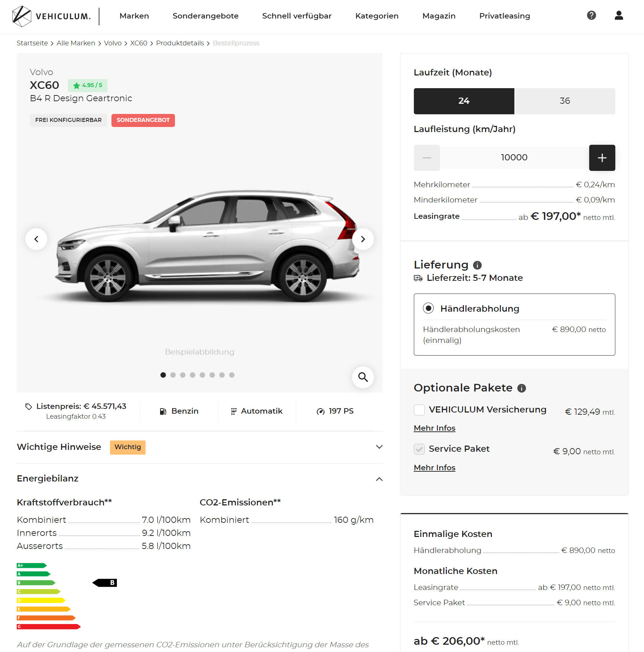The width and height of the screenshot is (644, 652).
Task: Click the FREI KONFIGURIERBAR badge
Action: 68,120
